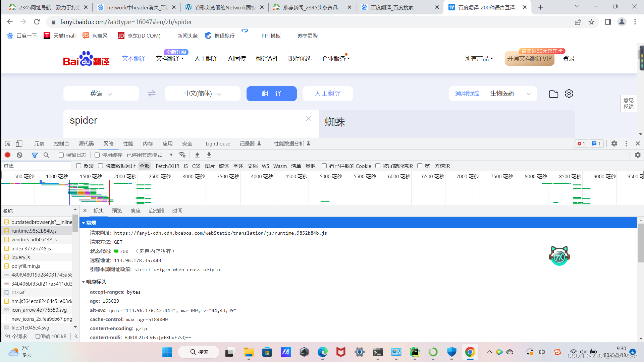The height and width of the screenshot is (362, 644).
Task: Click the 人工翻译 button beside translate
Action: (x=327, y=94)
